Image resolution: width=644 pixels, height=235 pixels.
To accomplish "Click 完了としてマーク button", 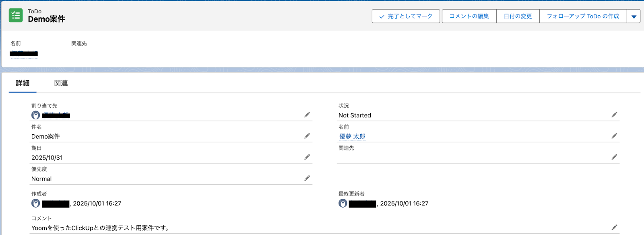I will coord(406,17).
